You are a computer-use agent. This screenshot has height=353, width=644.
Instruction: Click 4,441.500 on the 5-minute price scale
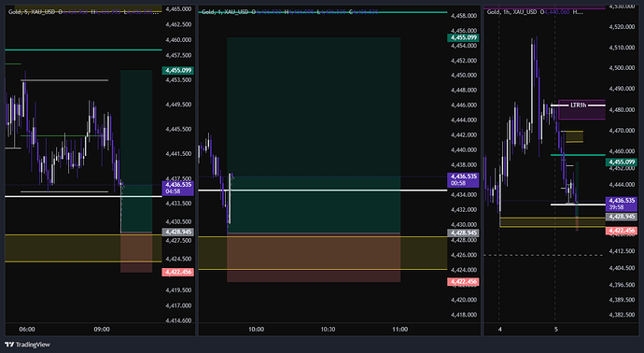[178, 154]
